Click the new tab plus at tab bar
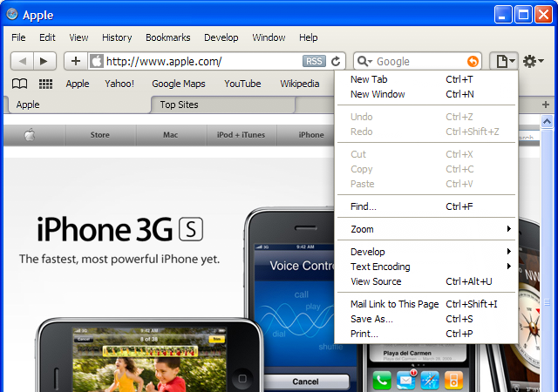The height and width of the screenshot is (392, 558). [545, 105]
